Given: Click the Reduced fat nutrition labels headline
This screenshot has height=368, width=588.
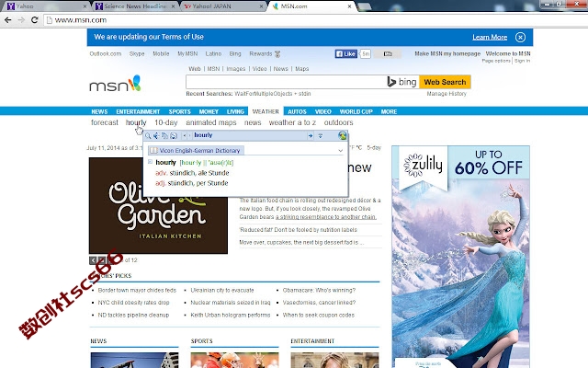Looking at the screenshot, I should [x=298, y=230].
